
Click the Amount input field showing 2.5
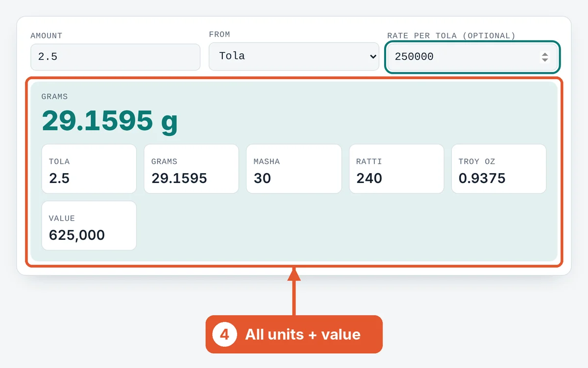(x=115, y=57)
